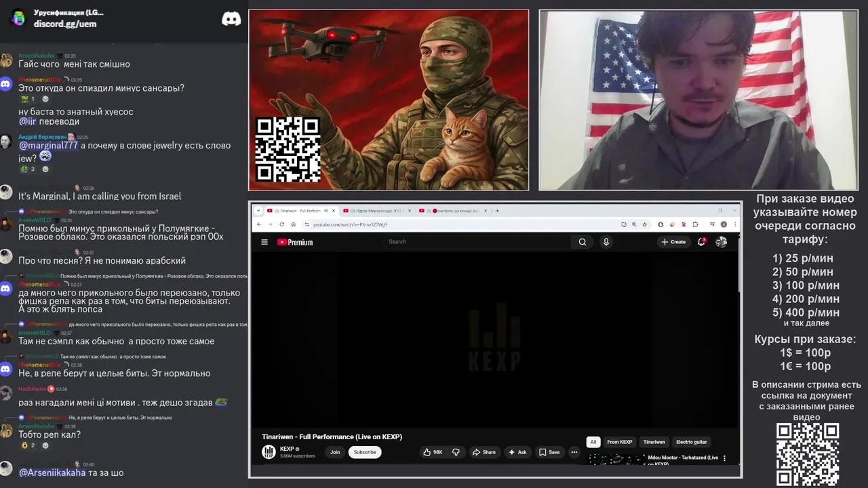Click the YouTube Create button

point(673,242)
